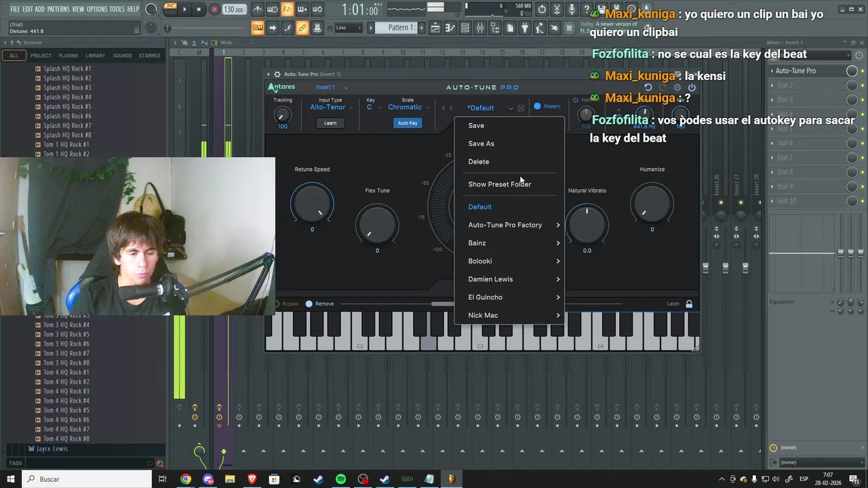
Task: Choose Show Preset Folder entry
Action: (x=509, y=184)
